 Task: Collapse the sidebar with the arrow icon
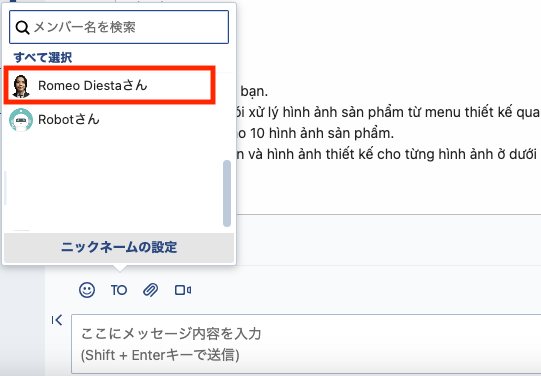(x=57, y=320)
